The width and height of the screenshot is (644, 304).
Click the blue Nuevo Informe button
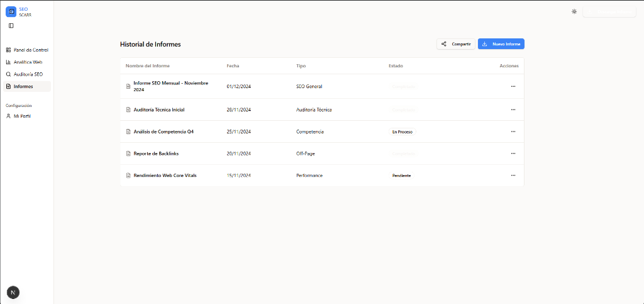[x=501, y=44]
